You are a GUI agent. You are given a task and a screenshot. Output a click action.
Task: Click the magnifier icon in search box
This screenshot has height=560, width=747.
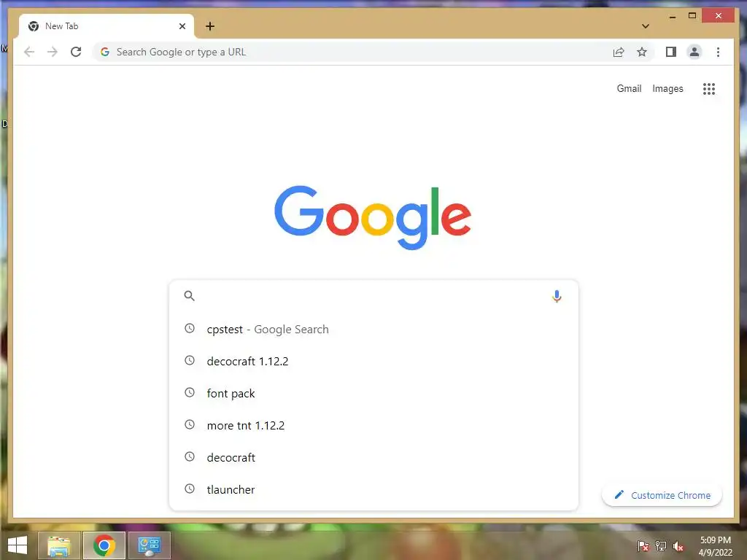189,296
